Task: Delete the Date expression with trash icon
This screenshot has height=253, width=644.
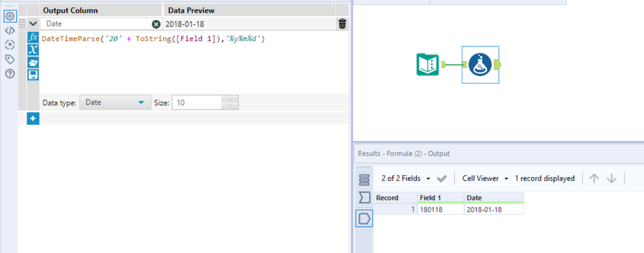Action: click(342, 24)
